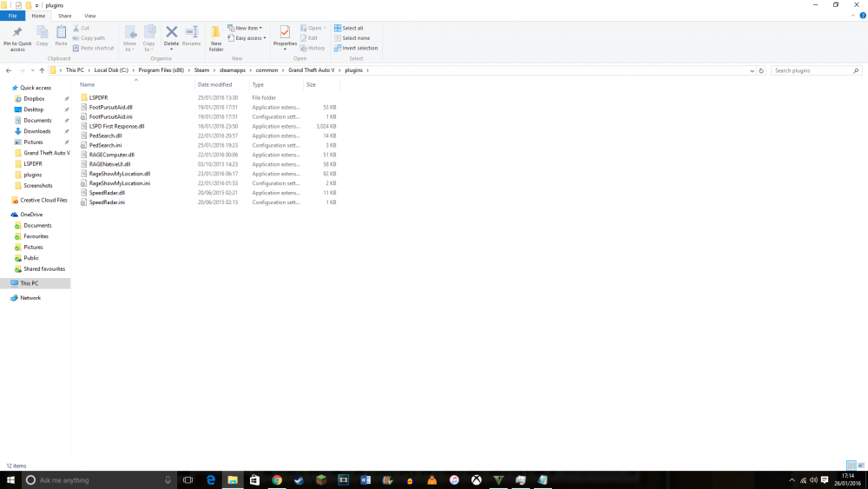The width and height of the screenshot is (868, 489).
Task: Switch to details view icon
Action: pyautogui.click(x=852, y=466)
